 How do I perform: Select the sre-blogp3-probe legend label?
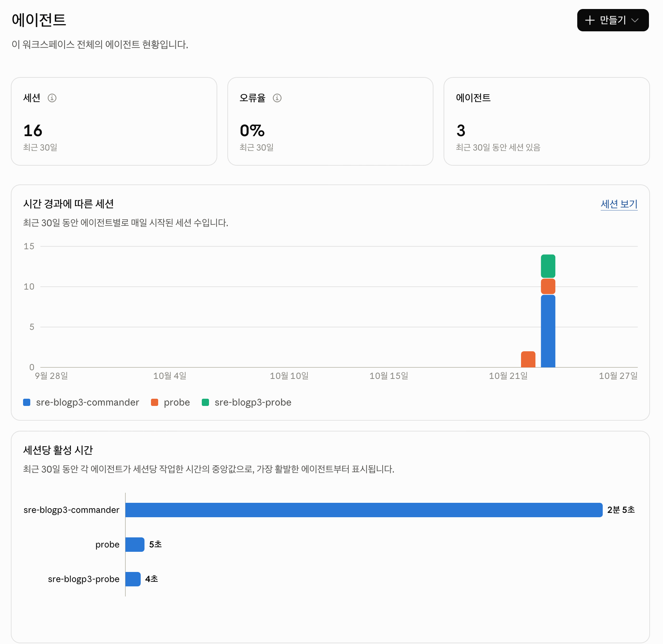(253, 402)
